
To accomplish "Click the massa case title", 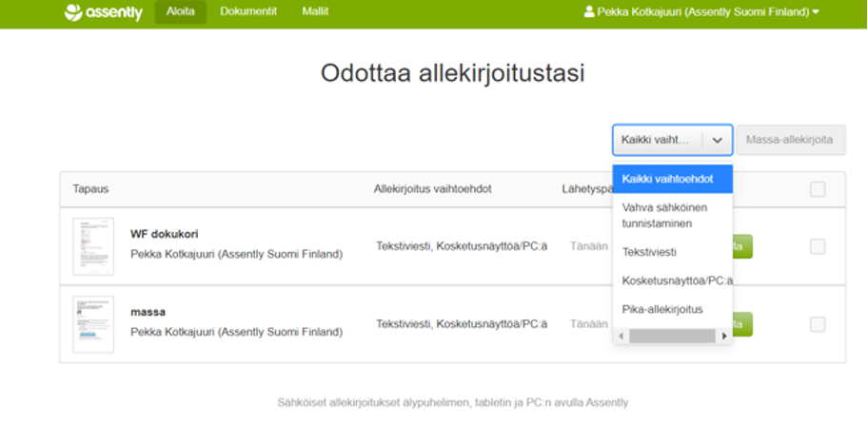I will 148,312.
